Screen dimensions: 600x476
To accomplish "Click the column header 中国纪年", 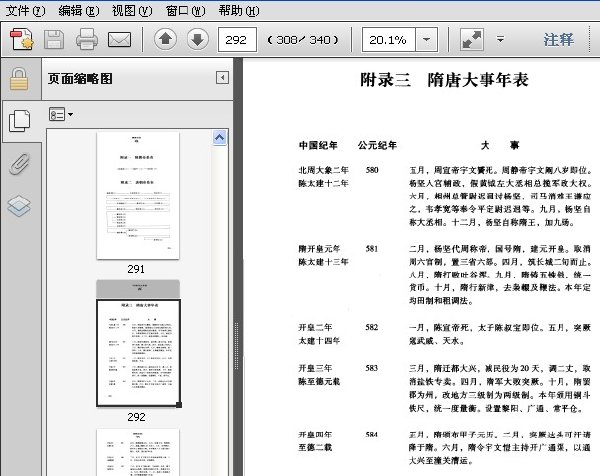I will tap(318, 145).
